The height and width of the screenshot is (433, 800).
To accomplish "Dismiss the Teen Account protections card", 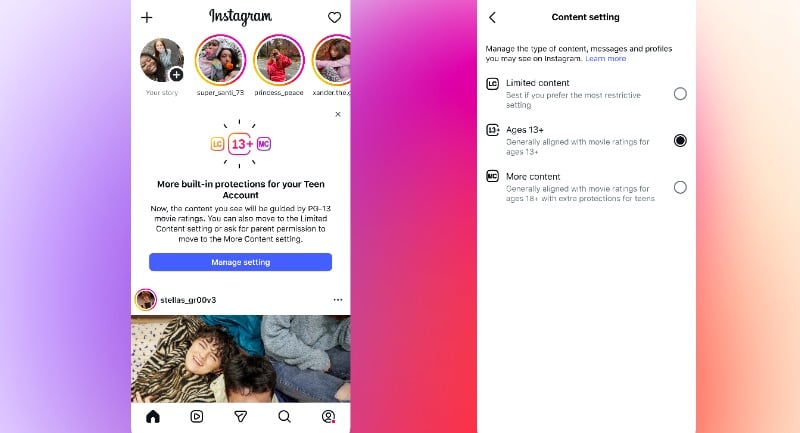I will (338, 114).
